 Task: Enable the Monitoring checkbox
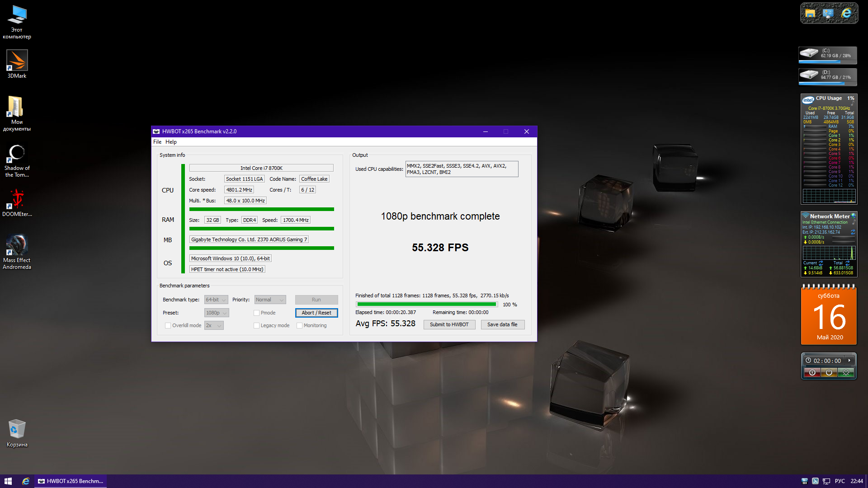pos(299,325)
